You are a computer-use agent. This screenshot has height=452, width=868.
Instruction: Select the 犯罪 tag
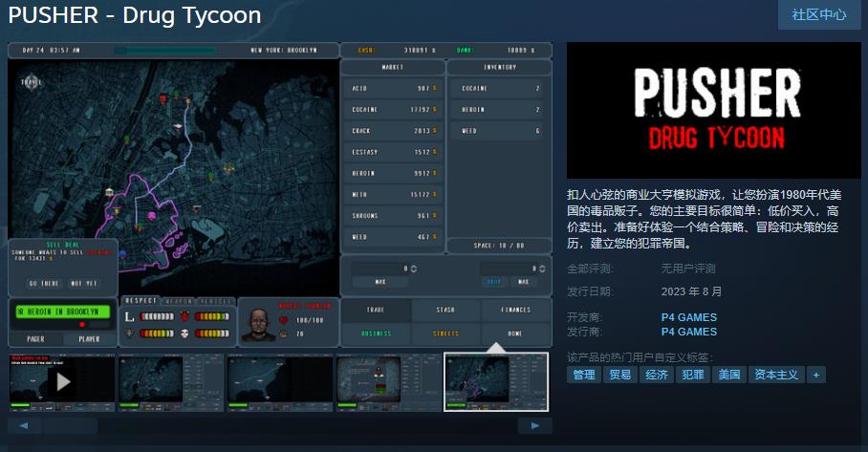click(693, 375)
